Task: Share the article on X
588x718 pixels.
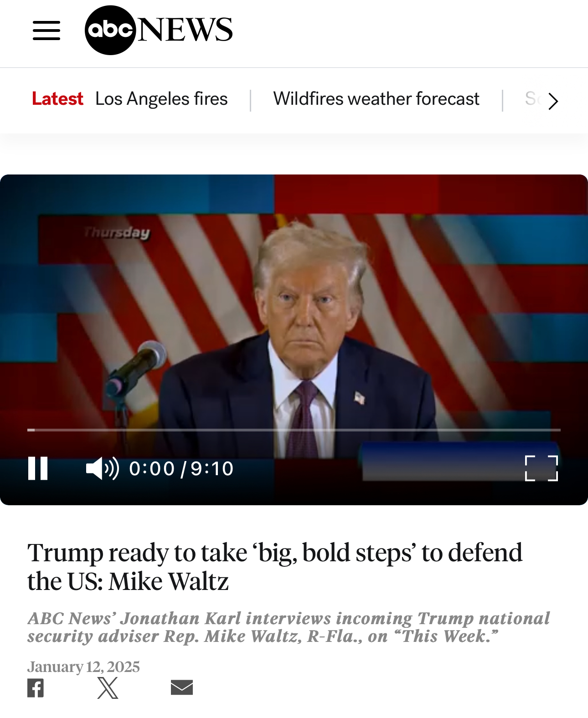Action: [x=108, y=688]
